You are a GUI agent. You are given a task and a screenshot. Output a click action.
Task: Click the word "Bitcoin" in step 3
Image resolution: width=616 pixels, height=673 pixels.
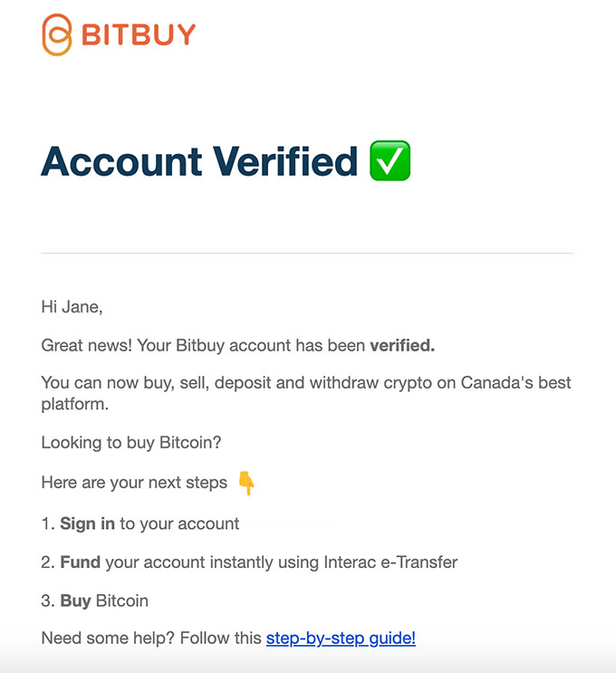click(x=122, y=601)
